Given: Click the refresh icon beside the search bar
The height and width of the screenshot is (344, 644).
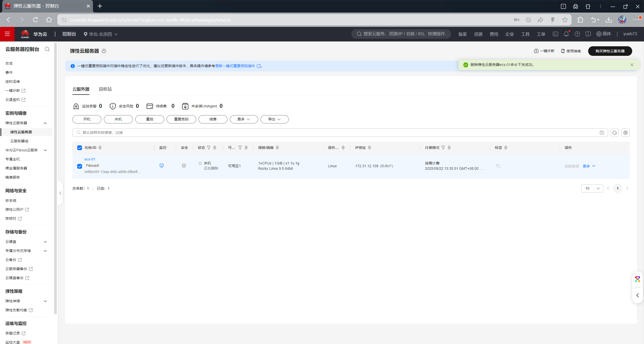Looking at the screenshot, I should tap(614, 133).
